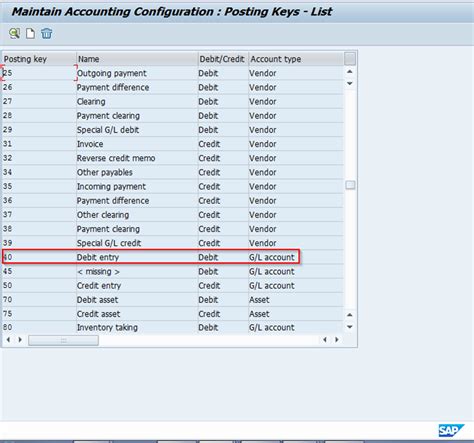Click Debit value in row 29
Screen dimensions: 474x443
(223, 130)
